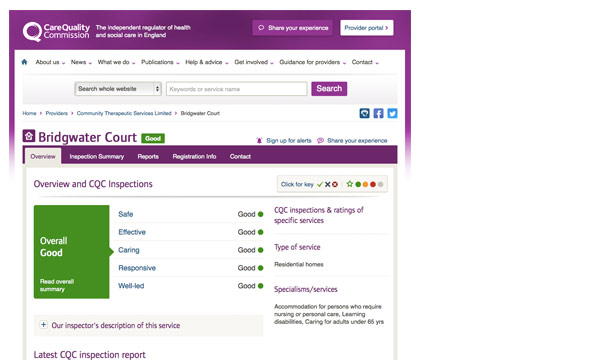Click the speech bubble icon in header button
The height and width of the screenshot is (360, 600).
[261, 28]
